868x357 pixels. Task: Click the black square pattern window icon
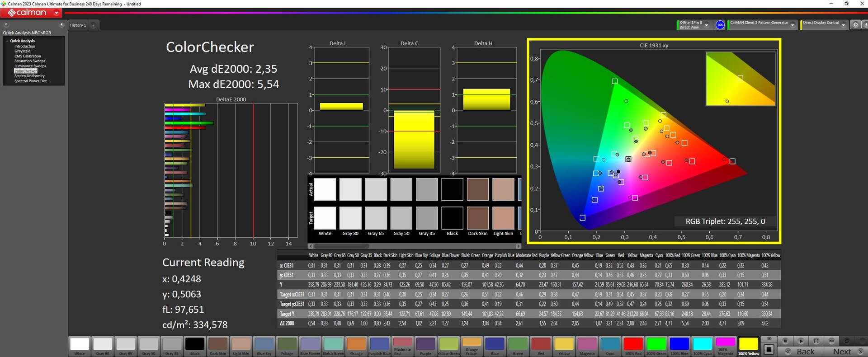point(769,349)
